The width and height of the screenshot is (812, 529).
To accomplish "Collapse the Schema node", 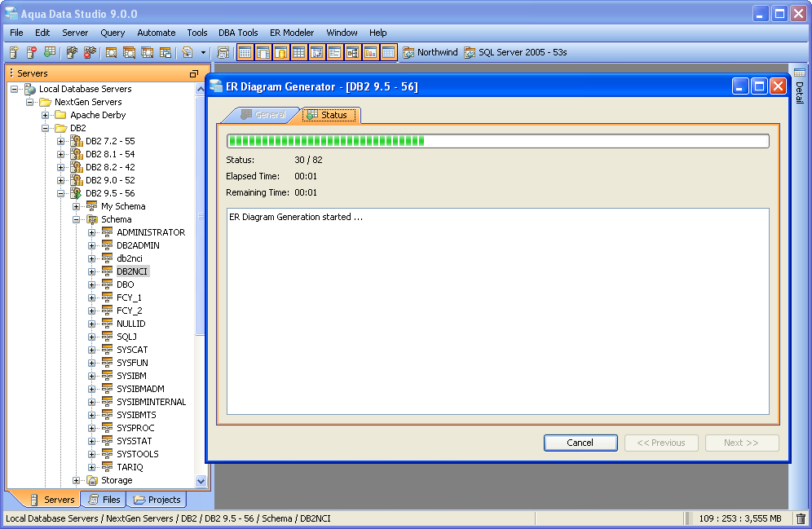I will 77,219.
